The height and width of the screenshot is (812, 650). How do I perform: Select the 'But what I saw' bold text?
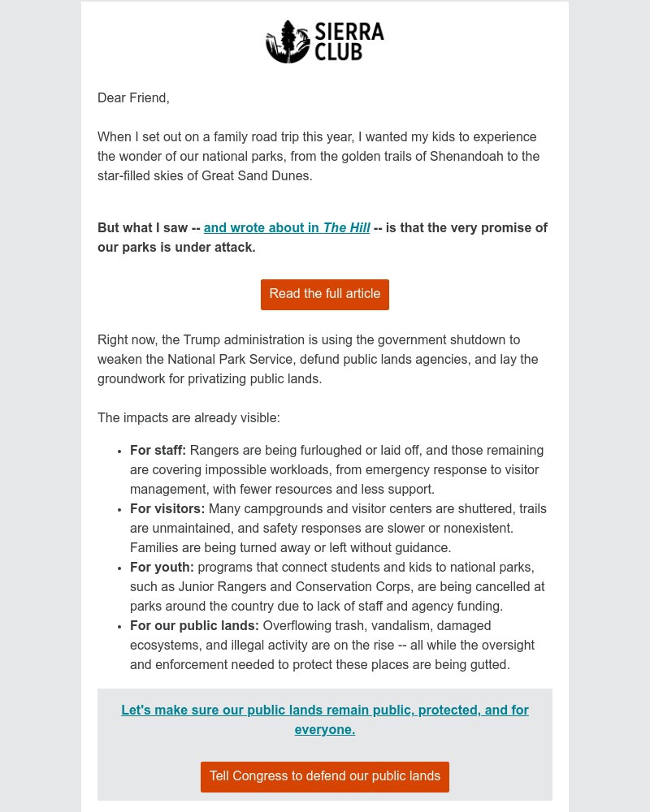144,228
